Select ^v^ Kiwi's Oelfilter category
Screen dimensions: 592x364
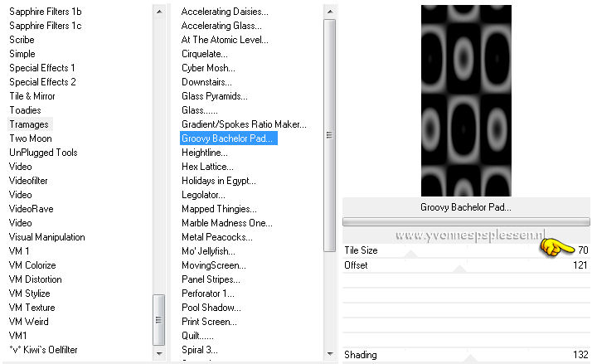click(43, 350)
